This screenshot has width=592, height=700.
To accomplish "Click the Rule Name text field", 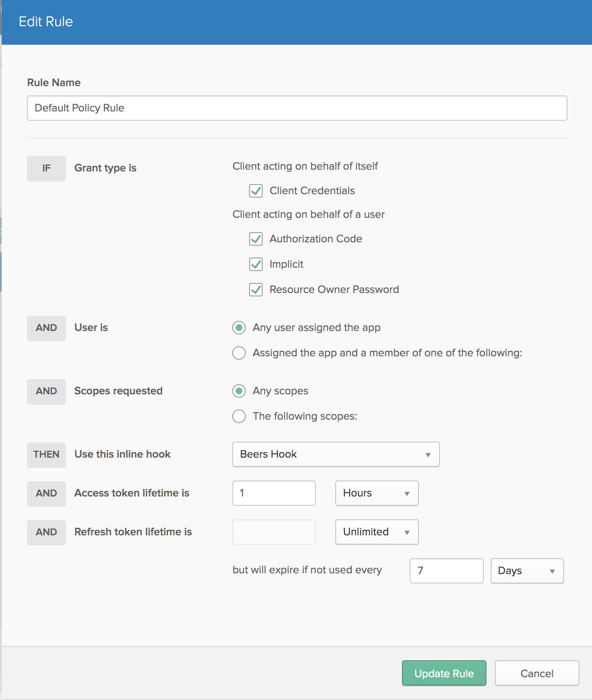I will pos(297,108).
